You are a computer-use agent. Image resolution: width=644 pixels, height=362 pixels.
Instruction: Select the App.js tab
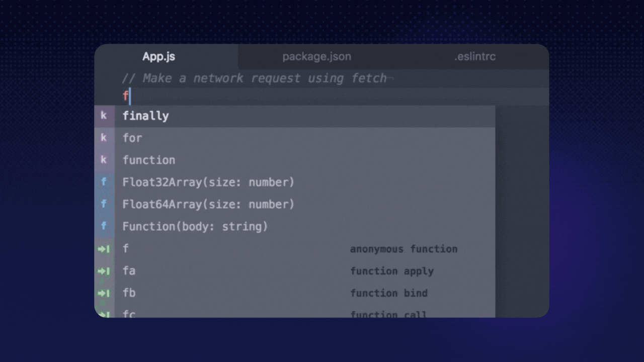158,56
